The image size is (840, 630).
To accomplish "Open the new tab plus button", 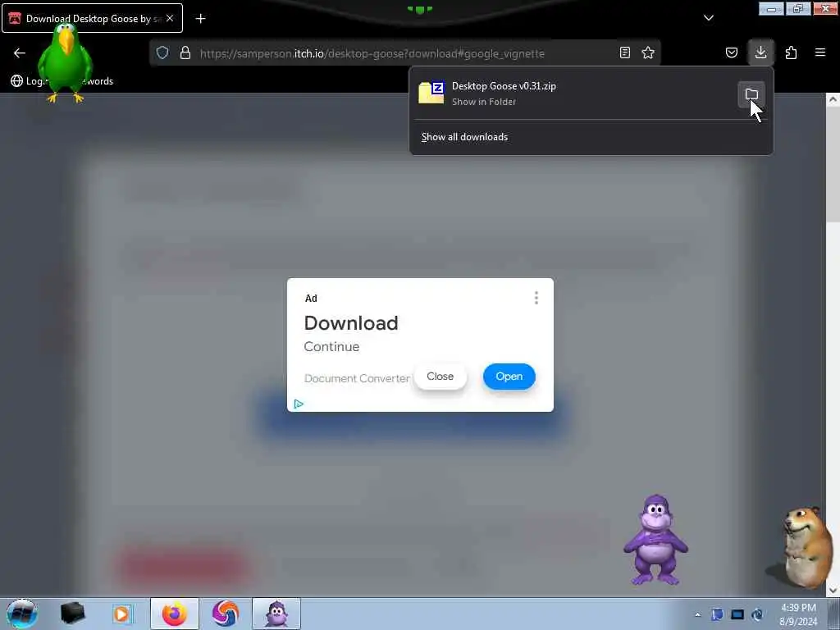I will point(200,19).
